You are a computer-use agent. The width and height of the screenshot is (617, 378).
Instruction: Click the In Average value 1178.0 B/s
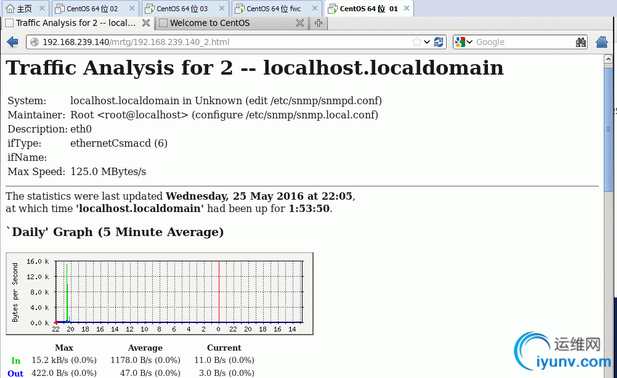[x=145, y=360]
